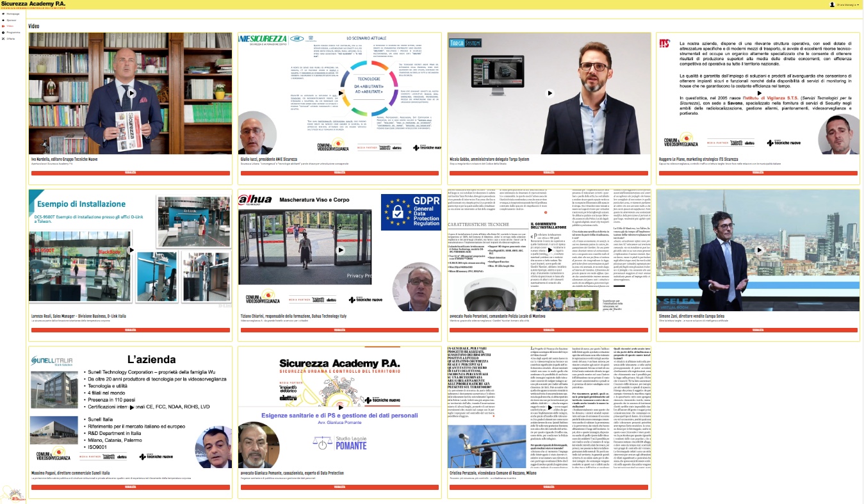Play the Cristina Perazzolo Rozzano video

tap(549, 407)
